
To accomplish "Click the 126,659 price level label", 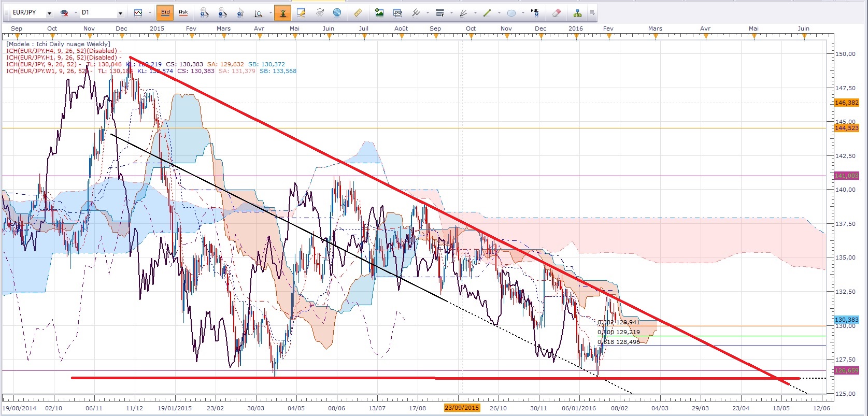I will pos(847,370).
